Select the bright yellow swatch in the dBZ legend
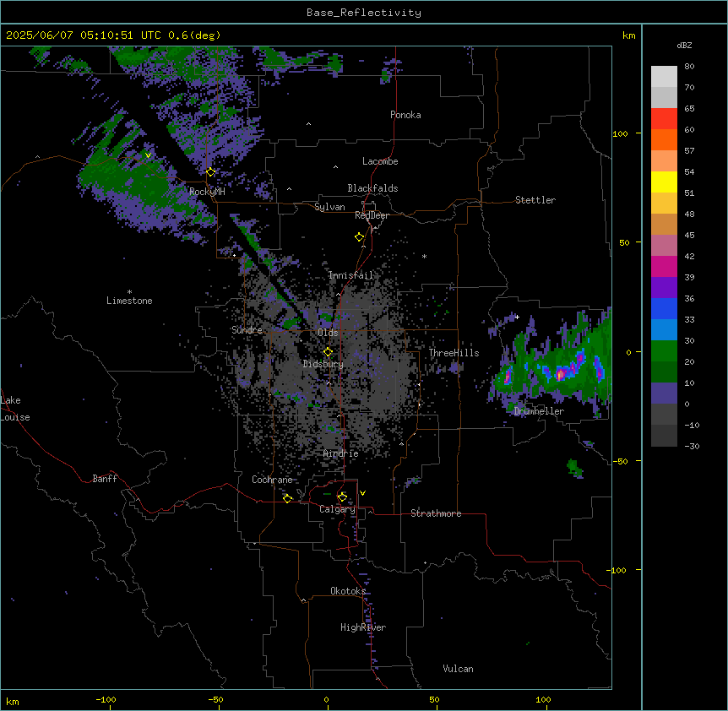Screen dimensions: 728x711 tap(664, 182)
